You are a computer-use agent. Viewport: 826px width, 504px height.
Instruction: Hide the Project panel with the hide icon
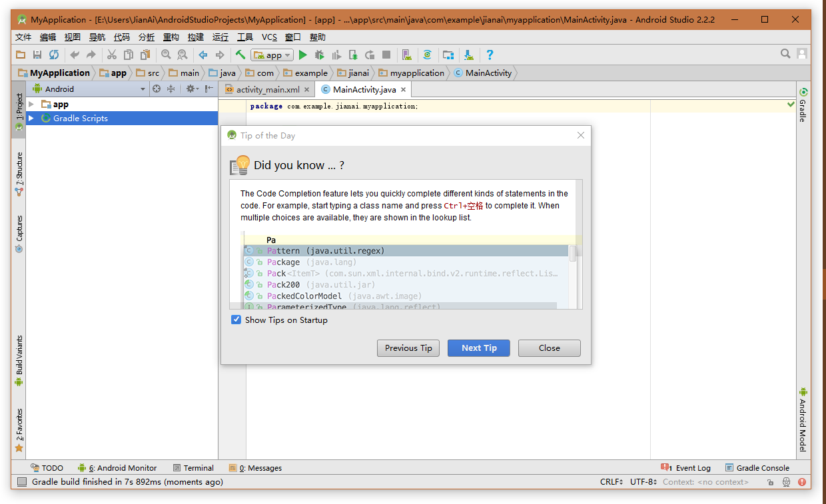[x=209, y=89]
